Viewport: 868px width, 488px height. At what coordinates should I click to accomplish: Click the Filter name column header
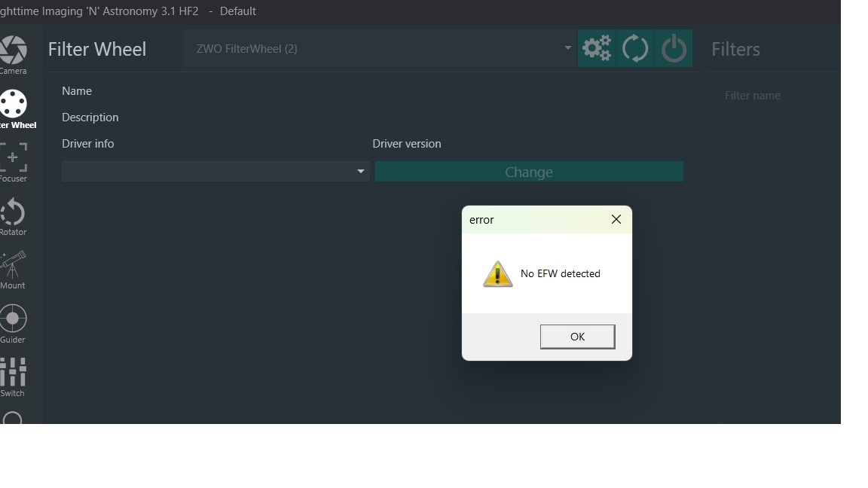pyautogui.click(x=753, y=96)
